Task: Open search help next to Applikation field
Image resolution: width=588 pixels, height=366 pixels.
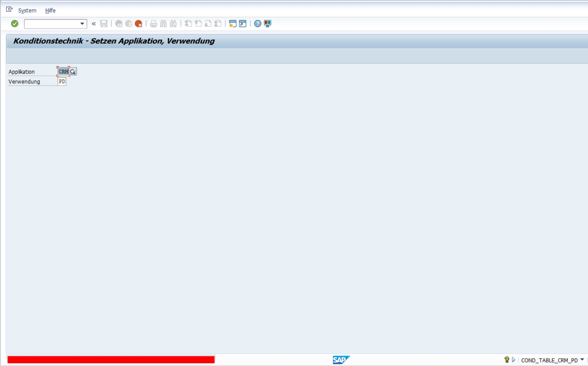Action: [73, 72]
